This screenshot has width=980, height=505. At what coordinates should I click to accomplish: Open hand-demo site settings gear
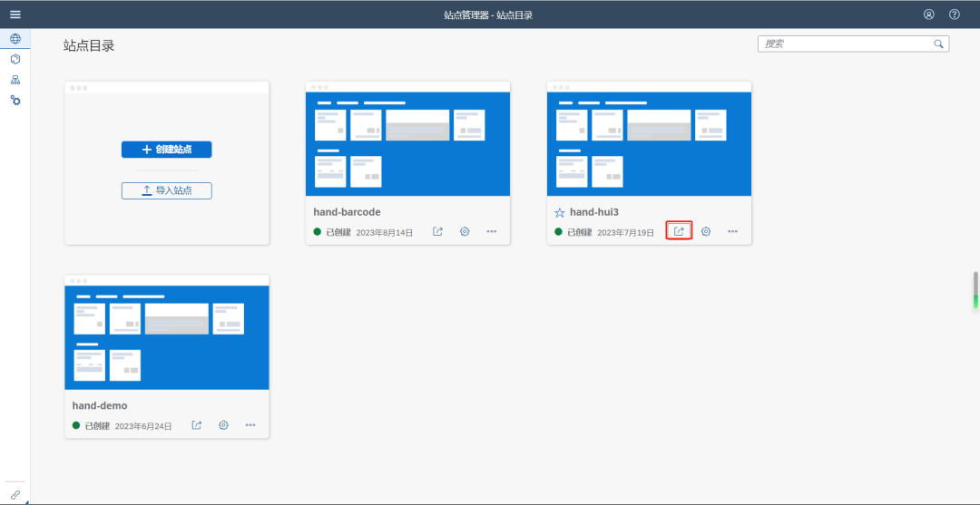(223, 425)
